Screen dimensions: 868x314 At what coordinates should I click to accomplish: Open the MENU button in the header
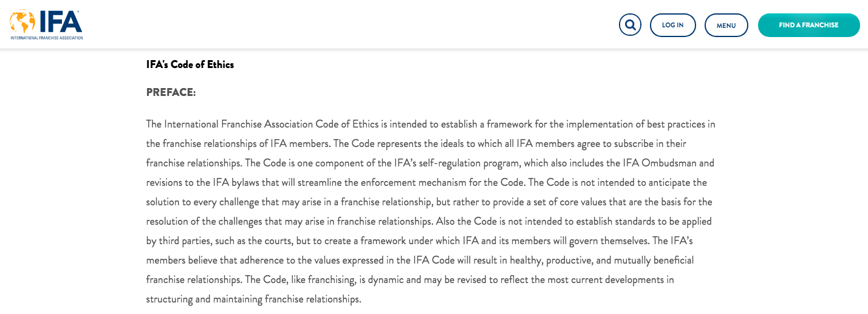[x=726, y=25]
